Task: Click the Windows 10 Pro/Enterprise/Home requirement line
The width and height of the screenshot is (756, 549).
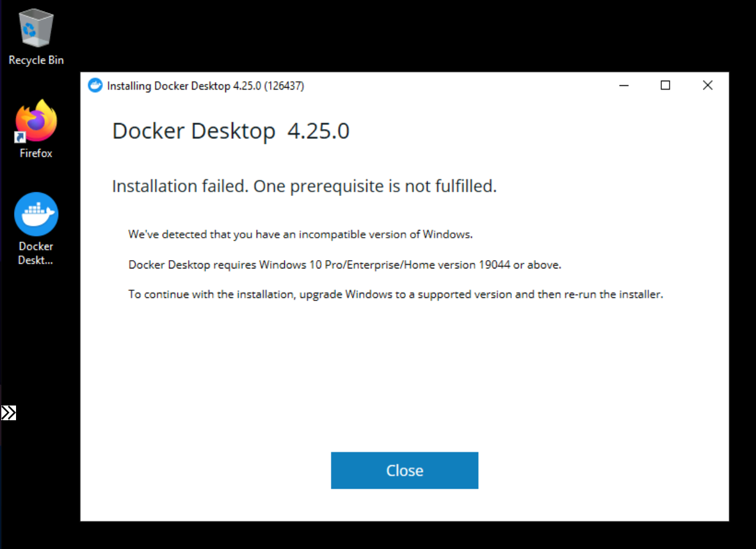Action: click(345, 265)
